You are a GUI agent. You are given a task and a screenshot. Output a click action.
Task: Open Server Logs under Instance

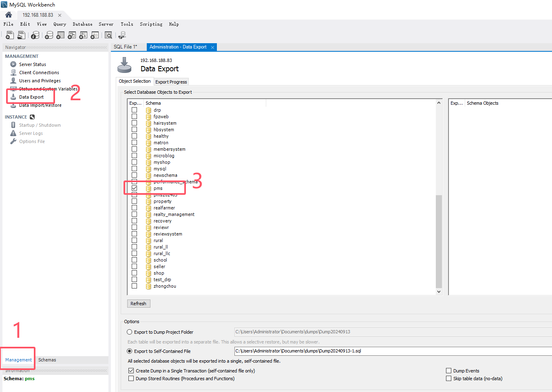pos(31,133)
